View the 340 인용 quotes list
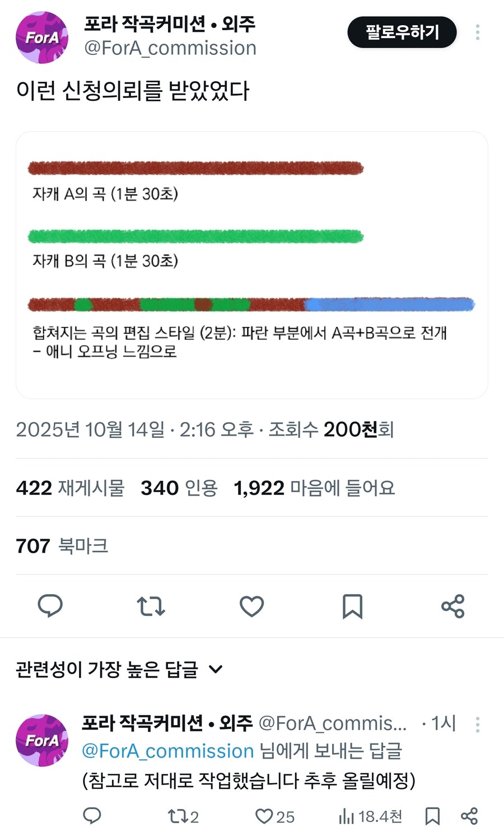Image resolution: width=504 pixels, height=836 pixels. point(179,488)
